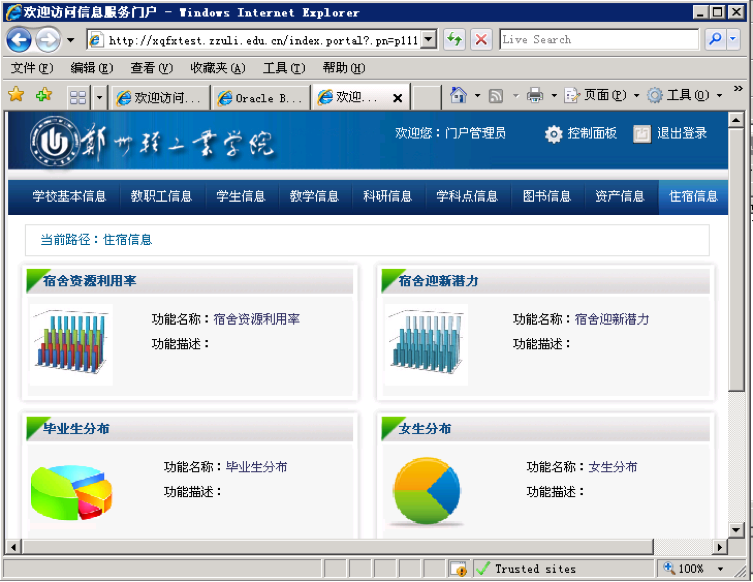Click the address bar URL field

254,40
